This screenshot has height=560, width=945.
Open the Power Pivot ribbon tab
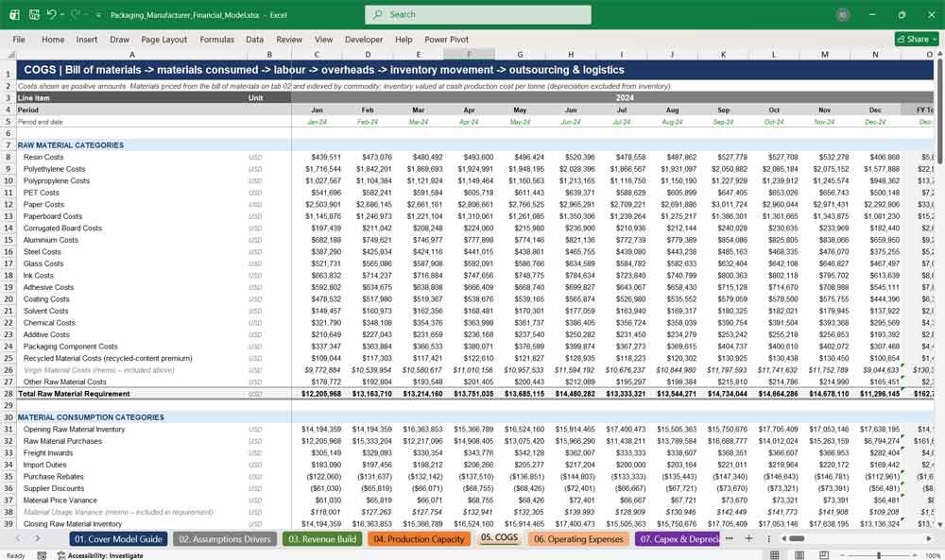[447, 39]
